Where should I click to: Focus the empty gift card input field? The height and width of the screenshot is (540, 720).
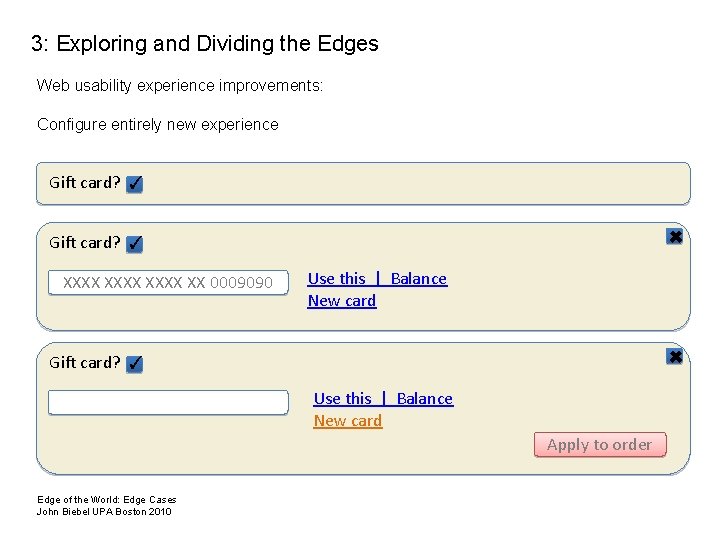pyautogui.click(x=168, y=402)
